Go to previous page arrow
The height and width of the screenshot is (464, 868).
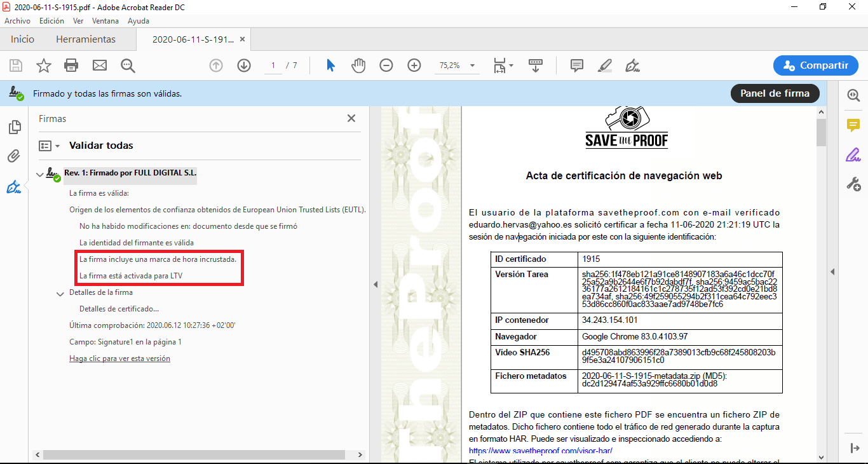click(x=216, y=65)
